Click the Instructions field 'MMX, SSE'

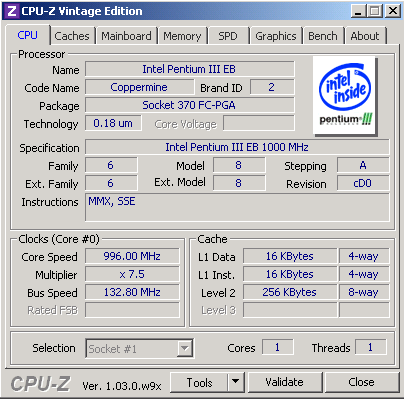[x=237, y=207]
